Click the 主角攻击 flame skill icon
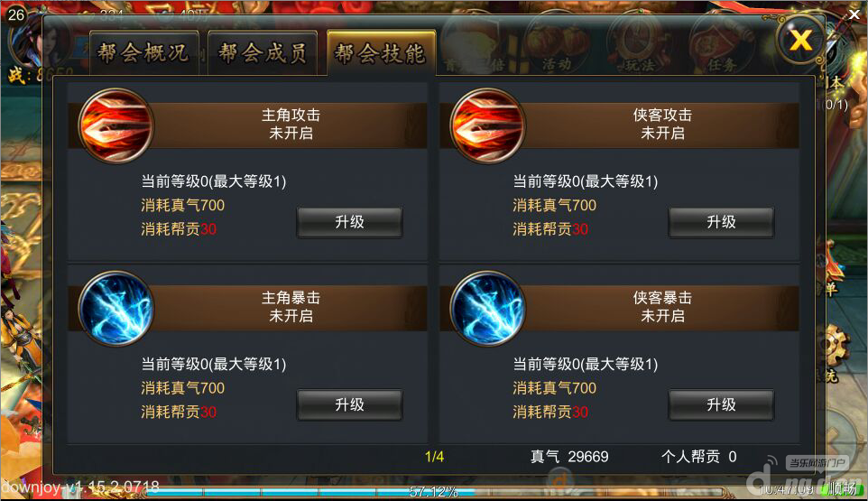This screenshot has width=868, height=501. [x=115, y=126]
